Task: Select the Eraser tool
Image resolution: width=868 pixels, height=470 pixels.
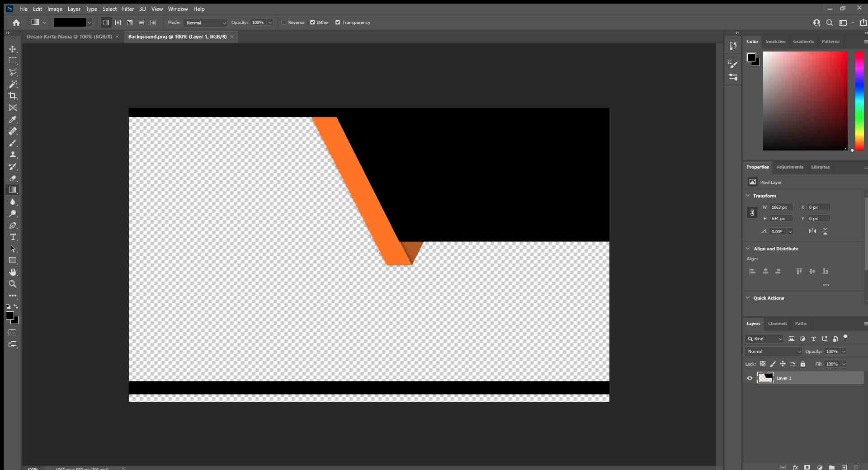Action: 13,178
